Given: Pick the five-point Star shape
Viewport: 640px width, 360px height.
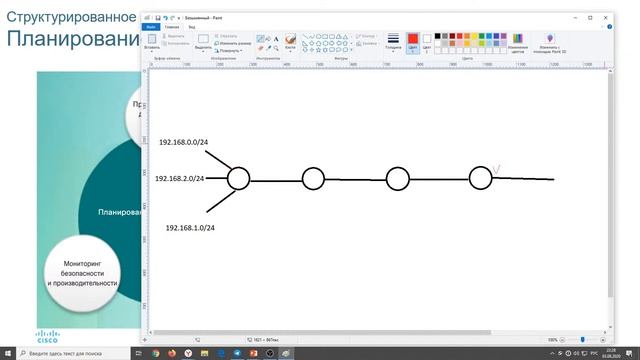Looking at the screenshot, I should [319, 49].
